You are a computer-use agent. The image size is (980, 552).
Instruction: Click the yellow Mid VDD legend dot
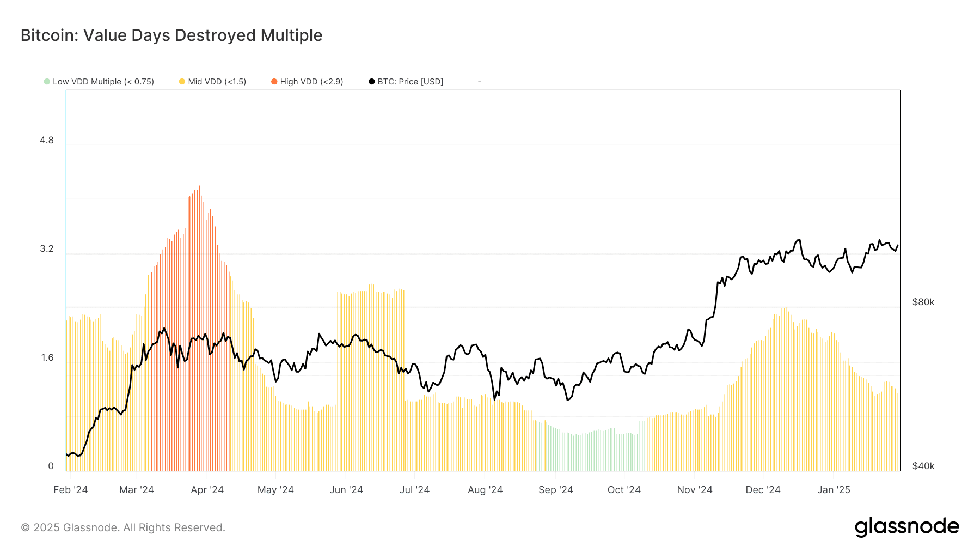pos(182,82)
